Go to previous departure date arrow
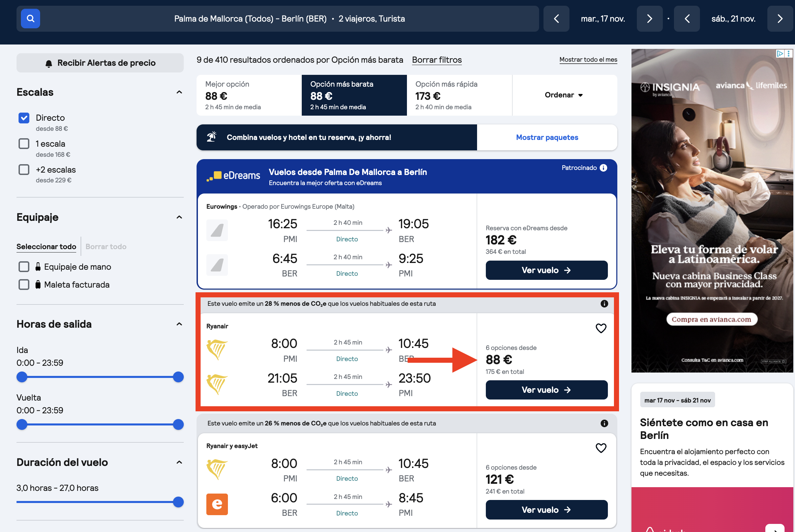795x532 pixels. pyautogui.click(x=556, y=19)
